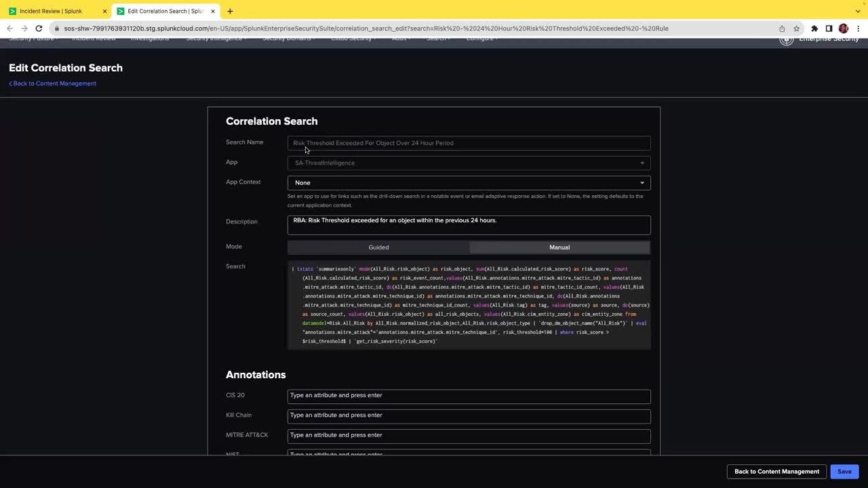Switch to the Incident Review | Splunk tab
Viewport: 868px width, 488px height.
[x=57, y=11]
